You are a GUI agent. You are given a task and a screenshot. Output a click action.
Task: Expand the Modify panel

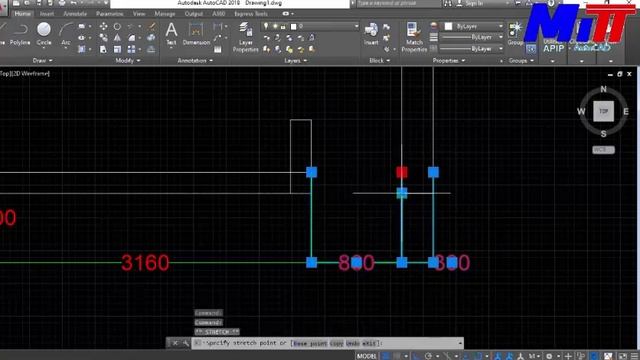point(128,60)
